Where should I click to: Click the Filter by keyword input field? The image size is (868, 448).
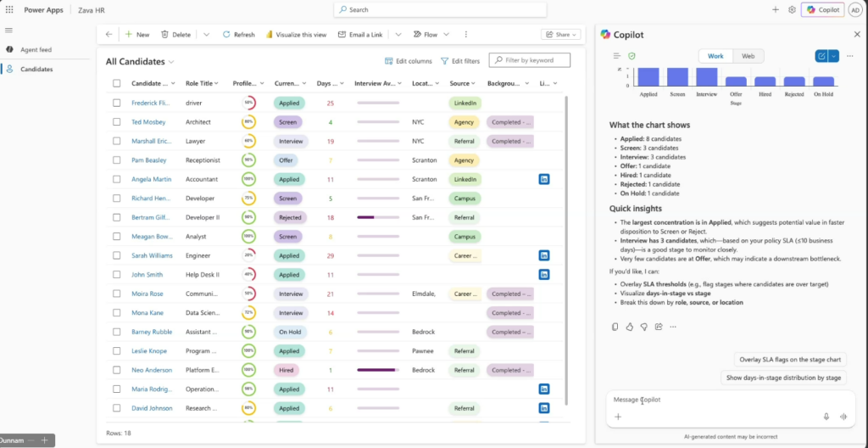pyautogui.click(x=536, y=60)
